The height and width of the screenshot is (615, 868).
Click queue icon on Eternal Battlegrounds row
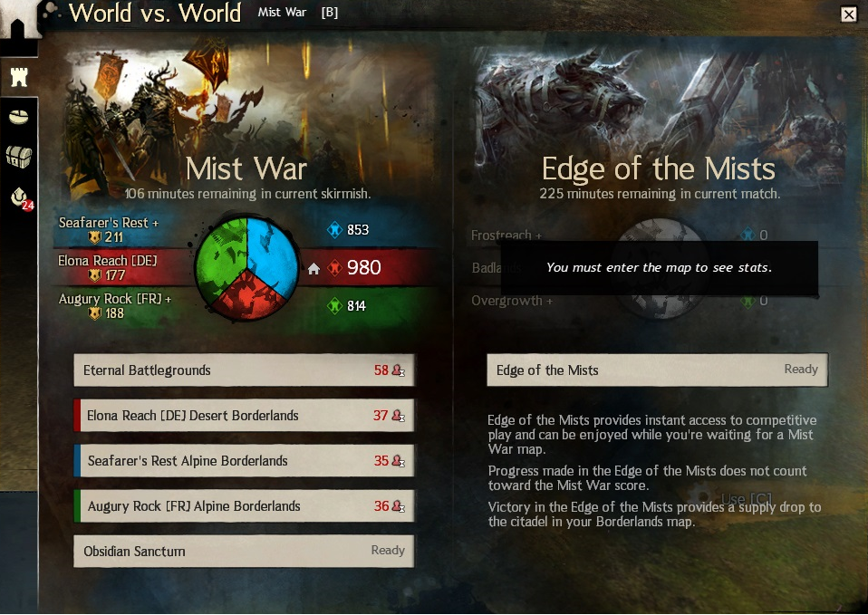point(398,370)
